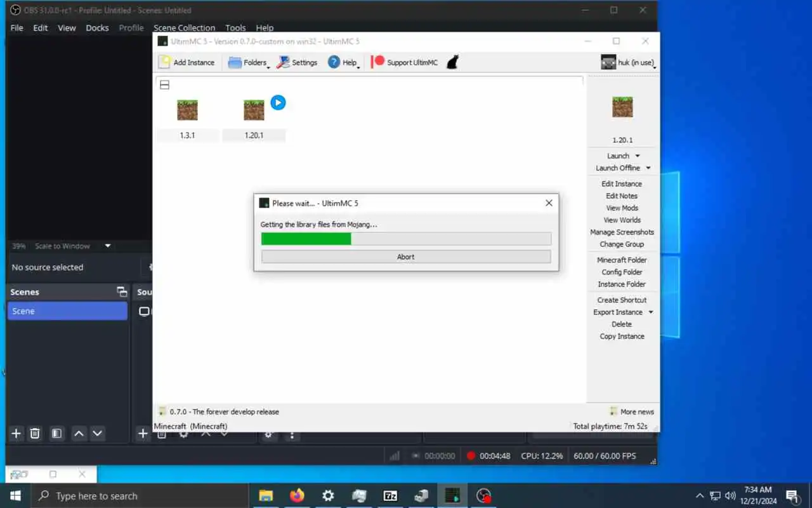Open the Scale to Window dropdown in OBS
This screenshot has height=508, width=812.
coord(108,246)
